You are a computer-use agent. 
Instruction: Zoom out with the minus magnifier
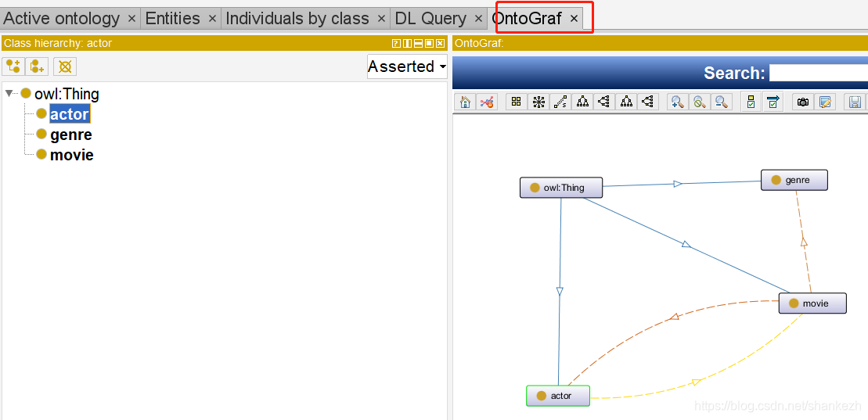[x=722, y=102]
